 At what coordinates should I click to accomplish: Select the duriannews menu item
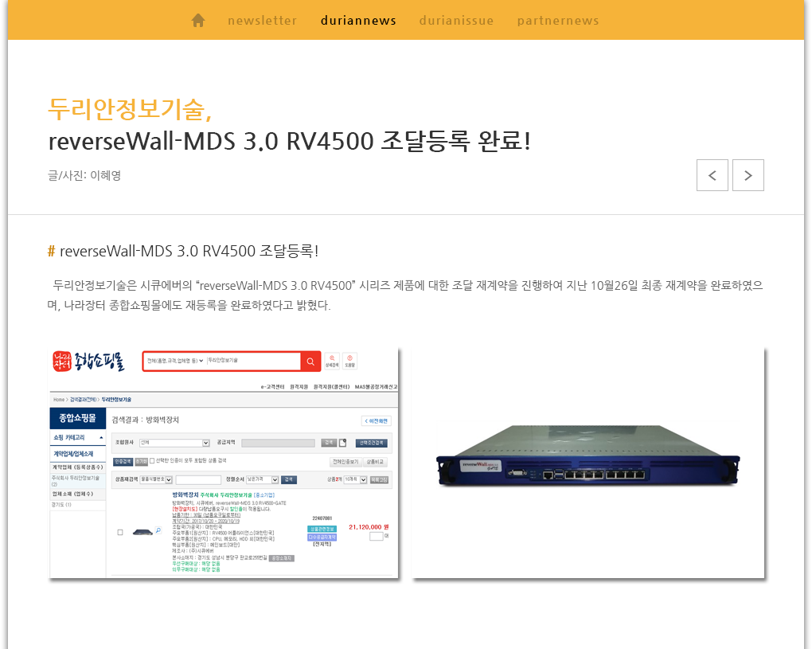pyautogui.click(x=358, y=21)
